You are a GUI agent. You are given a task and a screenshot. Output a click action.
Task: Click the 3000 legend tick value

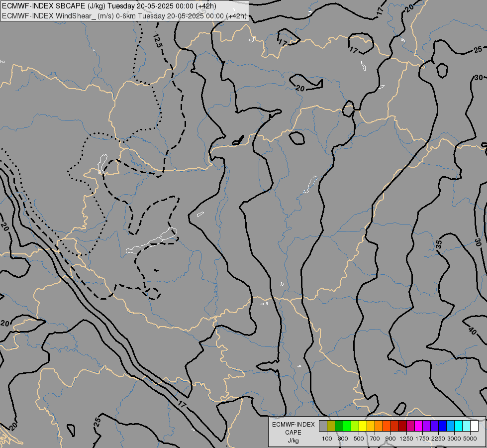[454, 439]
